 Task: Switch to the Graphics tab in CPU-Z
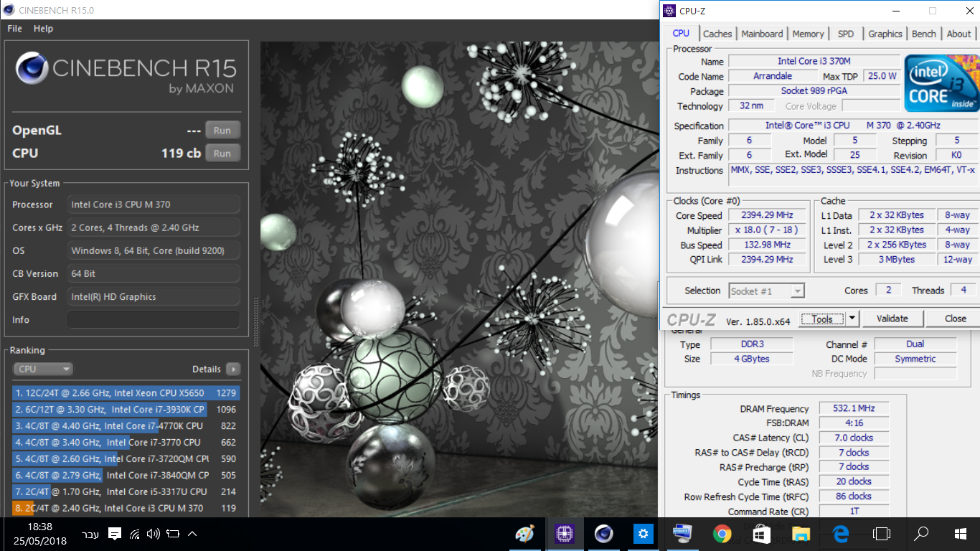[885, 34]
